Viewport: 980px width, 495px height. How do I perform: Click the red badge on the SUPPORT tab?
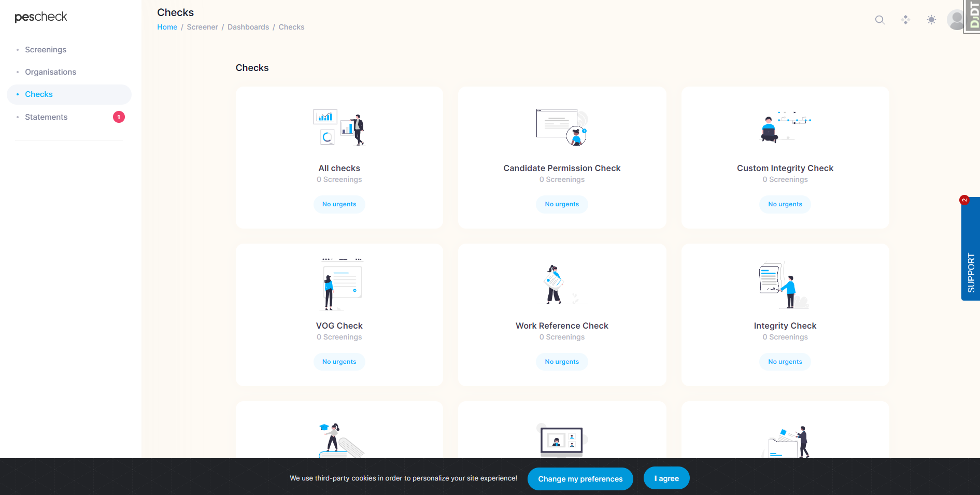point(964,200)
